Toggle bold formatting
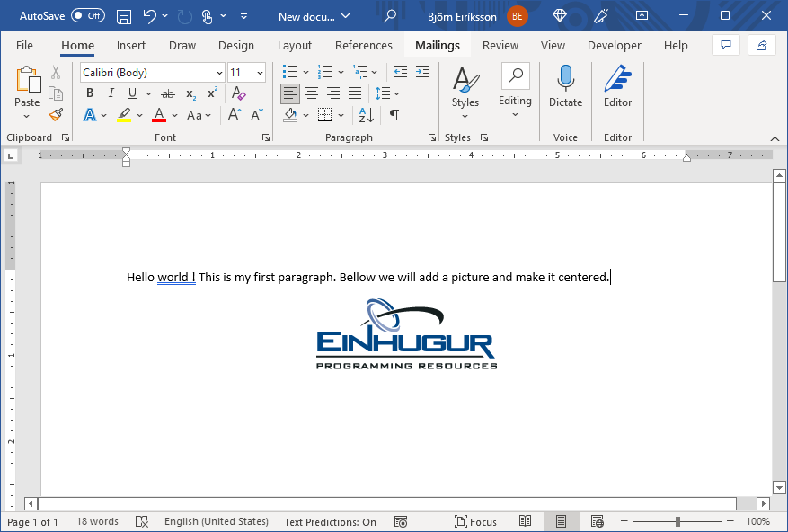 pyautogui.click(x=89, y=93)
